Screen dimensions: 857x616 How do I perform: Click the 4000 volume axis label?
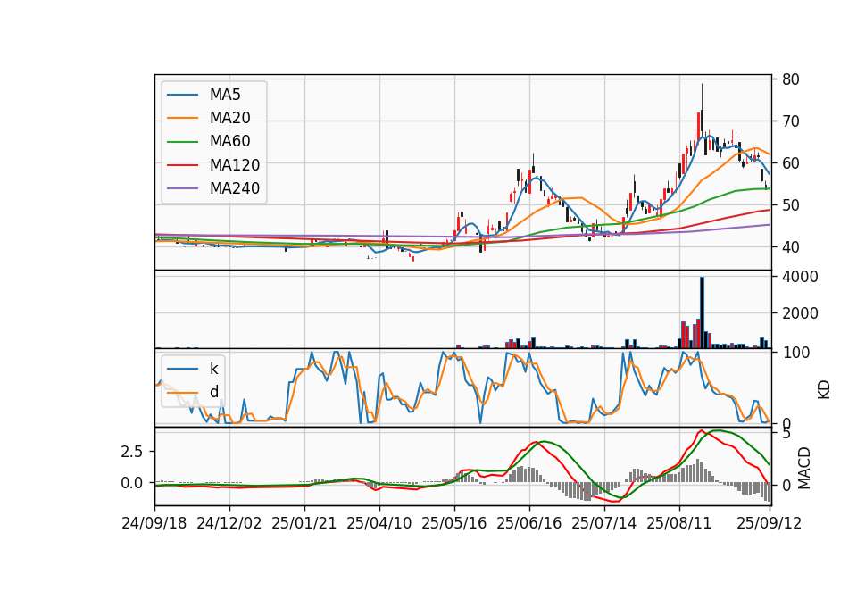pos(800,277)
